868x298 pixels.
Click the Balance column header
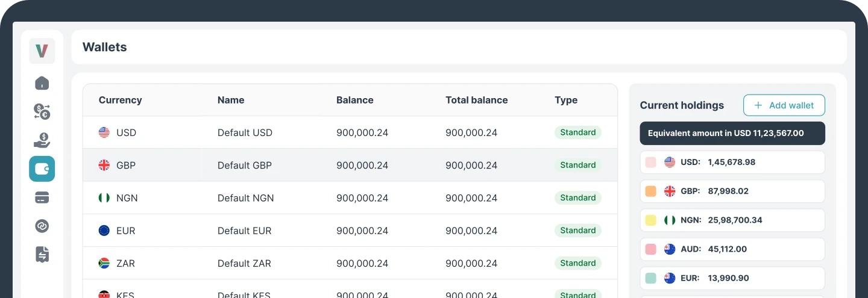355,100
